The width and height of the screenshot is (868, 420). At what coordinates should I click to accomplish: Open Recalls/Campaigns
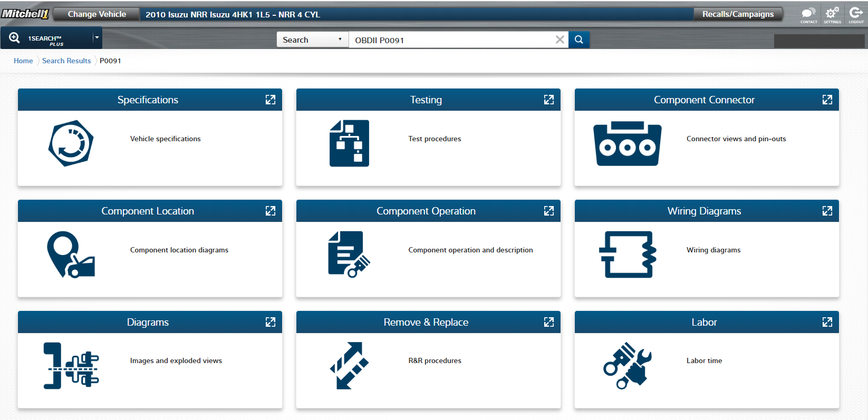pos(737,14)
